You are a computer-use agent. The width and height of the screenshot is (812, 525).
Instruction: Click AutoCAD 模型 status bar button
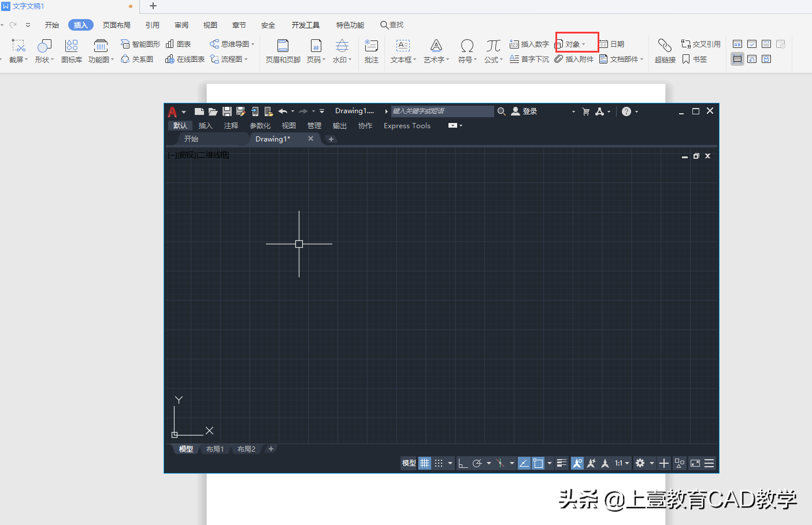[409, 463]
